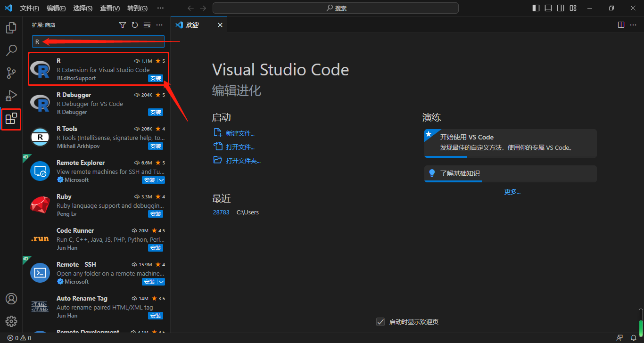This screenshot has width=644, height=343.
Task: Open the Search view in activity bar
Action: (11, 50)
